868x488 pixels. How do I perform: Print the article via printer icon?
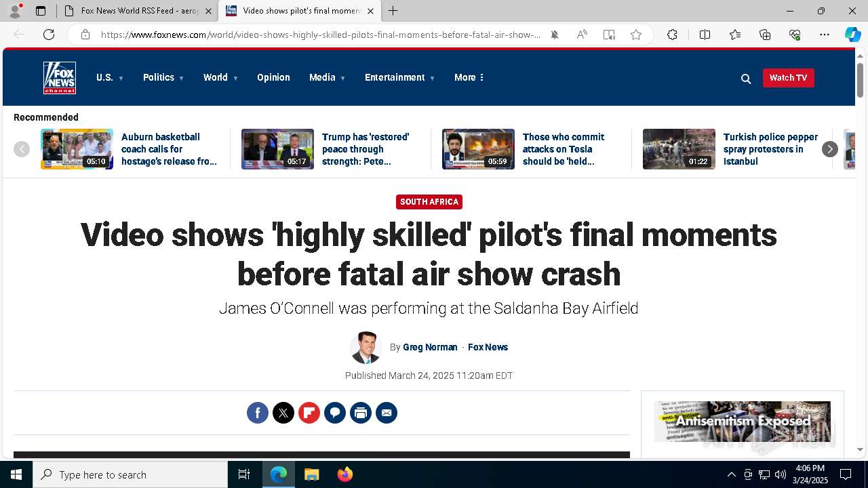(x=361, y=413)
